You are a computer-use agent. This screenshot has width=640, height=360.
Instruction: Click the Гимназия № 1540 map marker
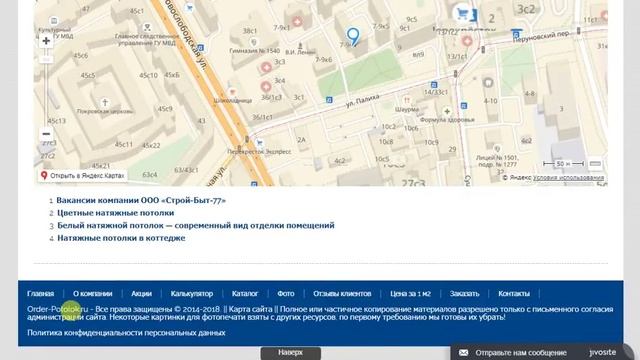tap(253, 42)
